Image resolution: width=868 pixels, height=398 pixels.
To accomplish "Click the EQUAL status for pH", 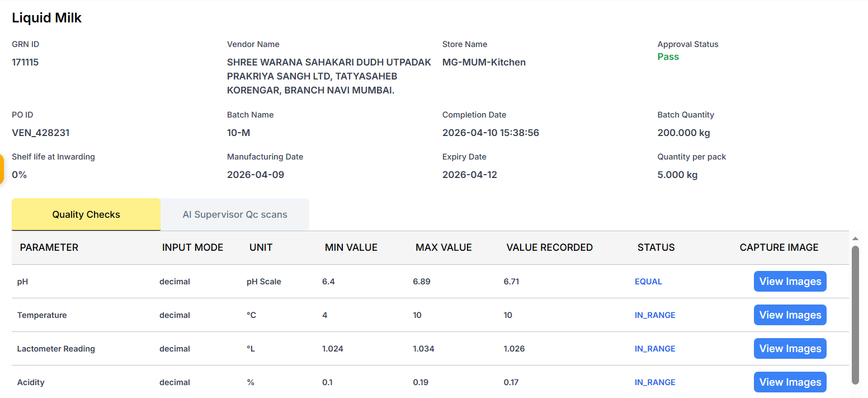I will click(648, 282).
